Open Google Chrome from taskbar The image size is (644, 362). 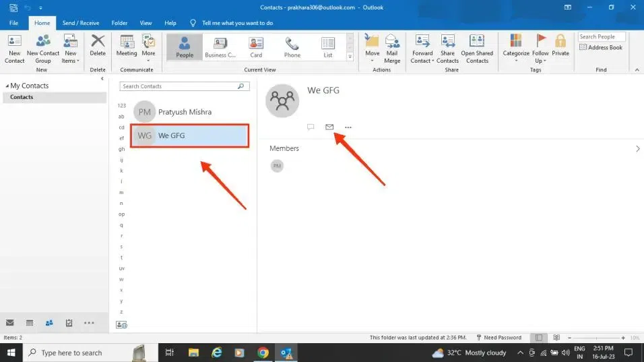click(263, 353)
